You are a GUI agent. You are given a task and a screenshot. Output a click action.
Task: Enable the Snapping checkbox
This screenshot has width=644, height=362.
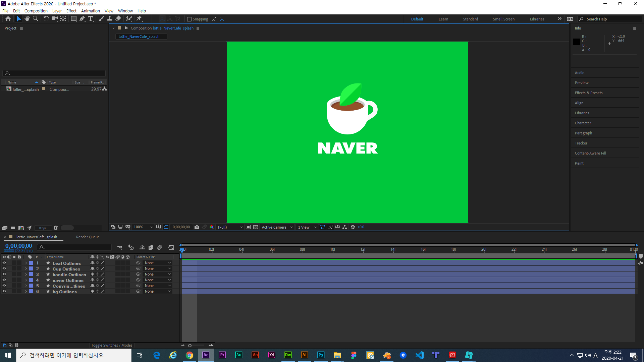(189, 19)
